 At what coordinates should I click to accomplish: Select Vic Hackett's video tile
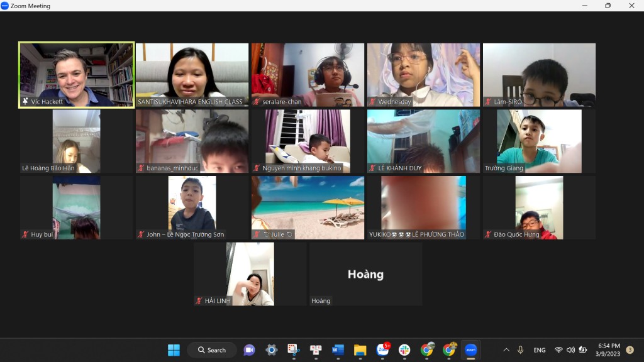(x=77, y=75)
